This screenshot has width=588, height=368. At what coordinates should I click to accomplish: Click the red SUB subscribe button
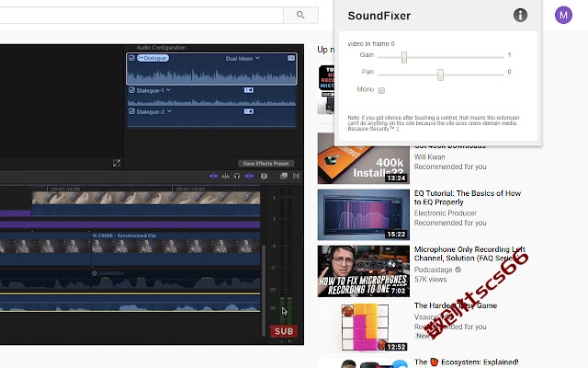click(x=284, y=331)
